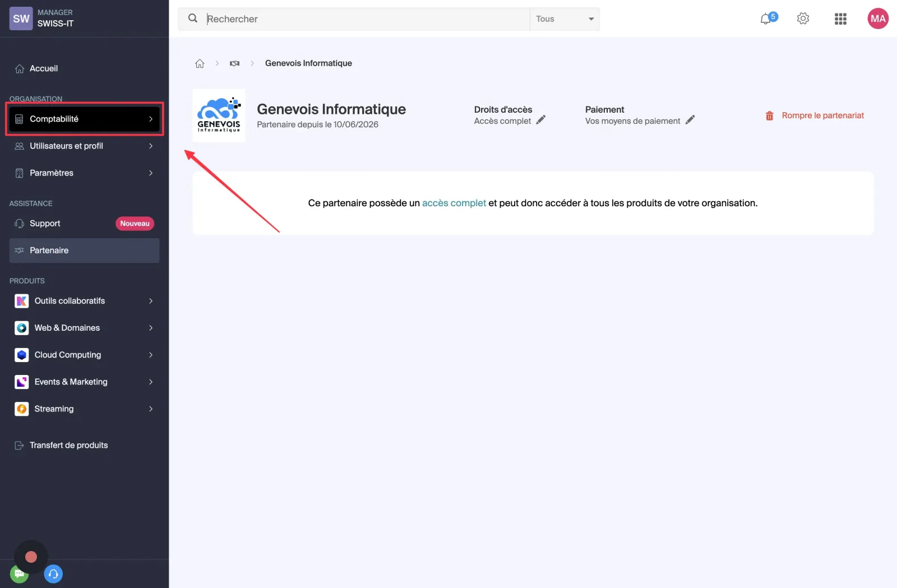Edit payment methods pencil icon
The height and width of the screenshot is (588, 897).
[x=690, y=120]
